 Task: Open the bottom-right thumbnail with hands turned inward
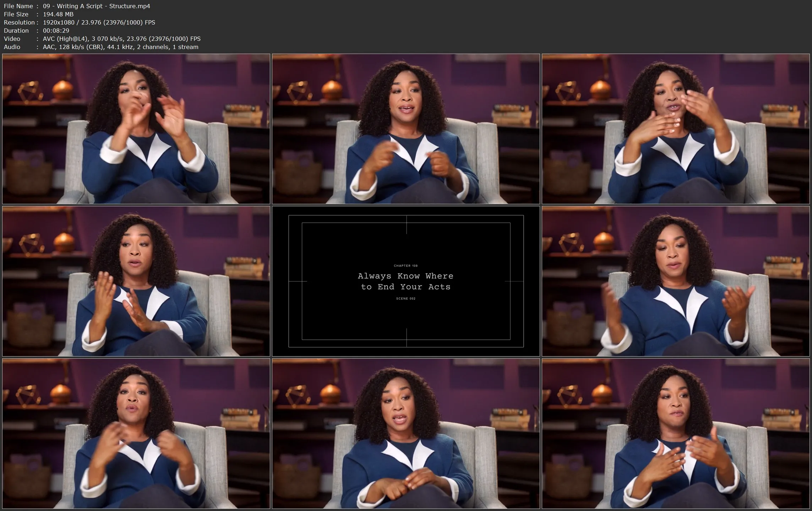tap(676, 433)
